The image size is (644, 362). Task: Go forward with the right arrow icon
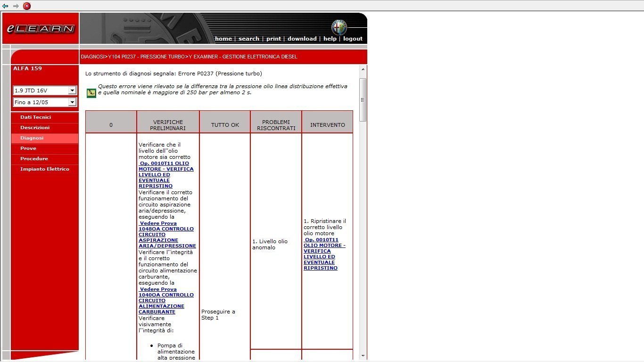point(16,6)
